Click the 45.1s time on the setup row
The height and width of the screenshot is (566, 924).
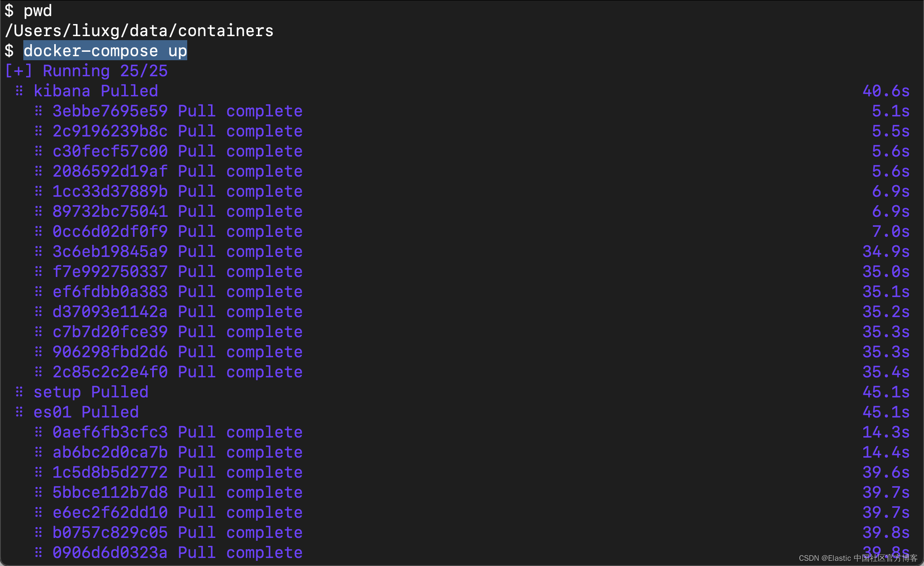(x=886, y=392)
